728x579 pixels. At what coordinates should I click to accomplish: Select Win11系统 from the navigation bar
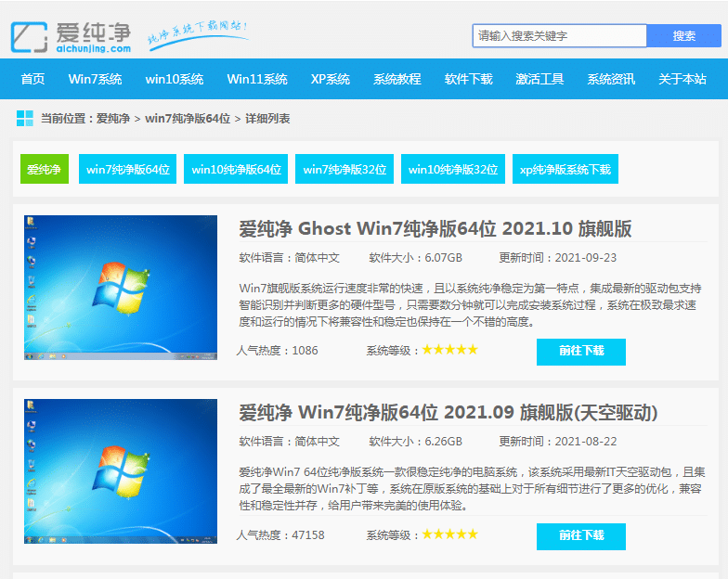tap(257, 79)
